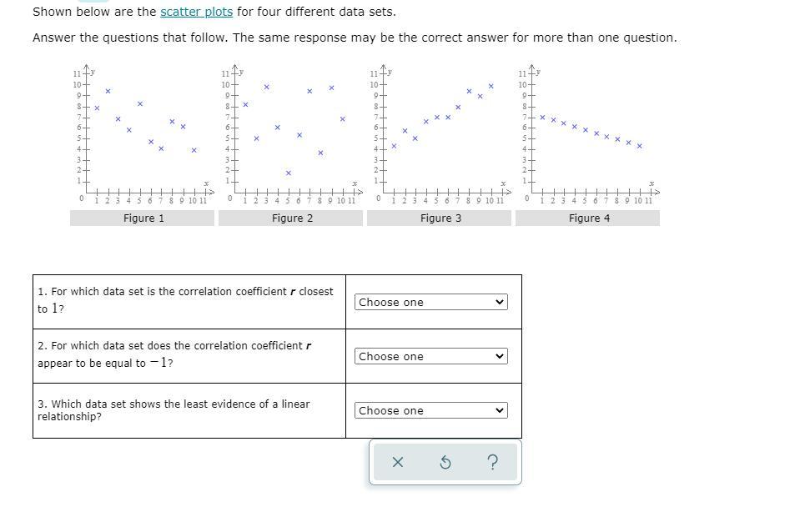Expand the dropdown for question 3
This screenshot has height=532, width=800.
[x=431, y=410]
